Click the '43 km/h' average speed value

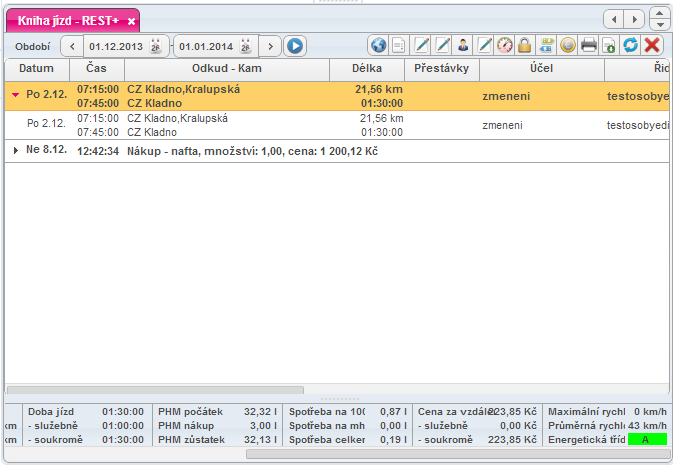coord(647,426)
